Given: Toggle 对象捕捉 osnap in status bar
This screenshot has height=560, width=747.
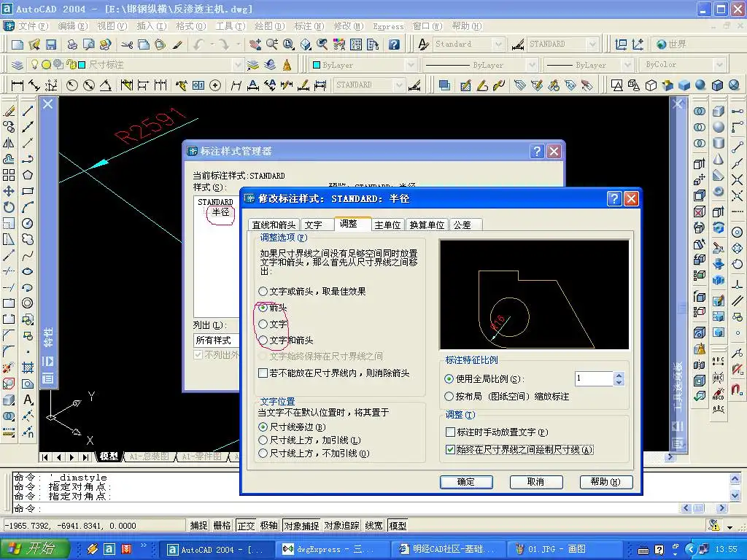Looking at the screenshot, I should click(x=301, y=526).
